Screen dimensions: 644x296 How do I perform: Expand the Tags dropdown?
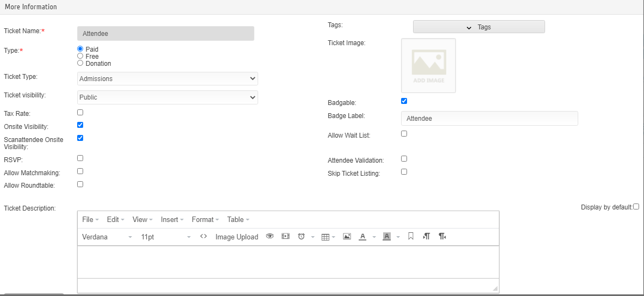point(479,27)
